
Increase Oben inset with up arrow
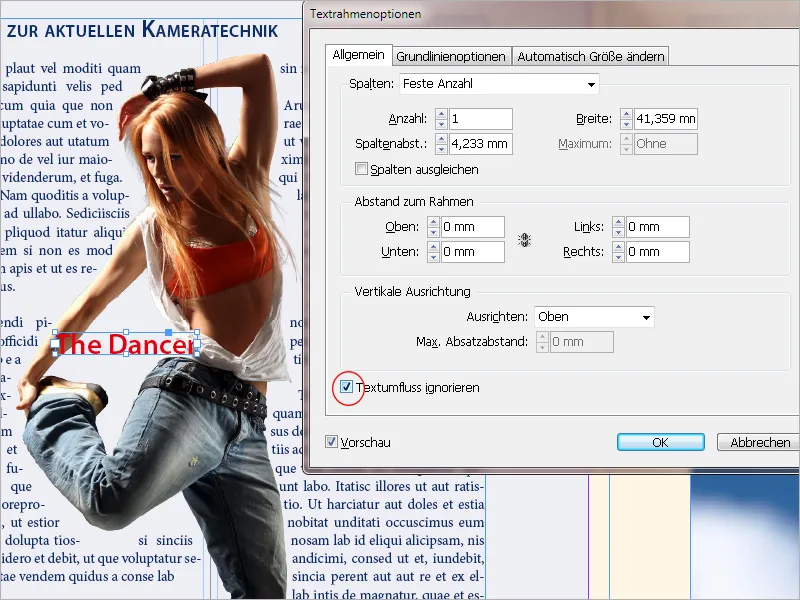click(x=434, y=222)
